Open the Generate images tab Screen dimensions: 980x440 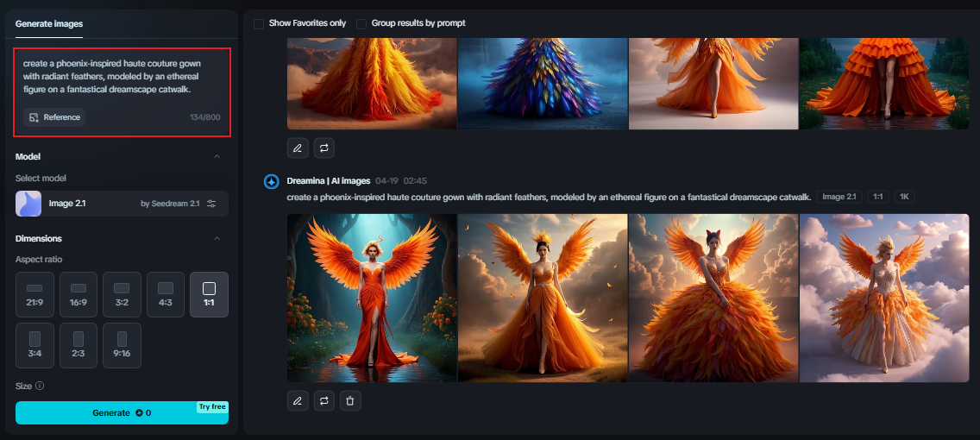(49, 24)
